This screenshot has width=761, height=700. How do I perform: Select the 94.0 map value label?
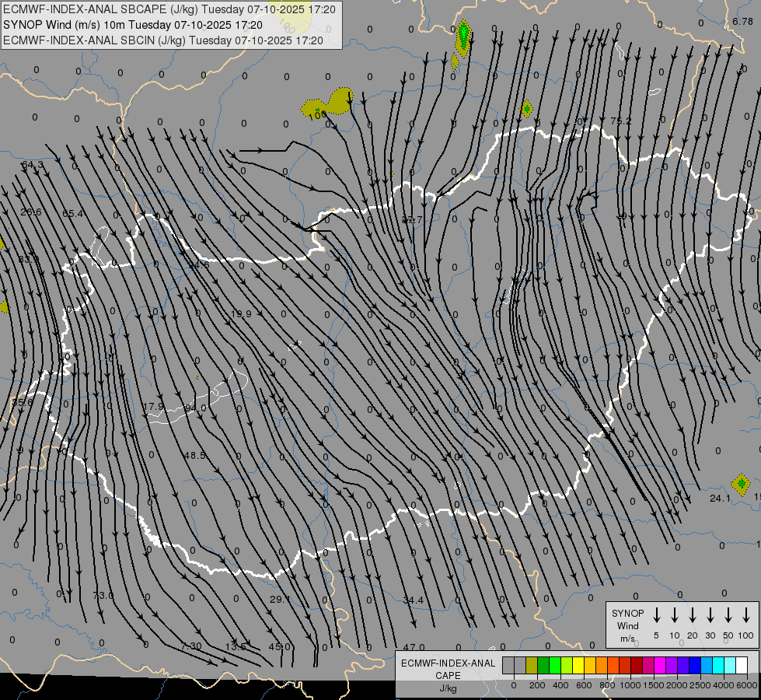(x=196, y=408)
